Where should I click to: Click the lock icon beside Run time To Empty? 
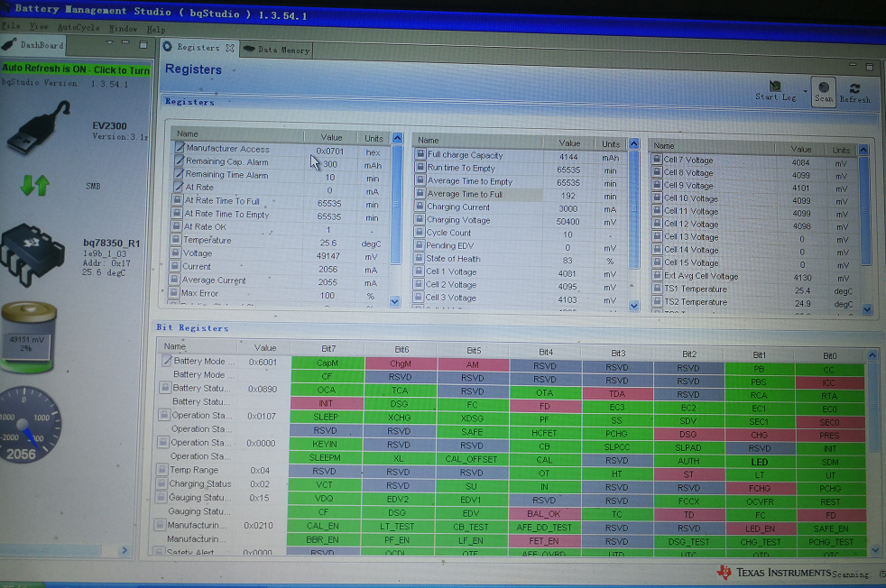click(x=420, y=167)
